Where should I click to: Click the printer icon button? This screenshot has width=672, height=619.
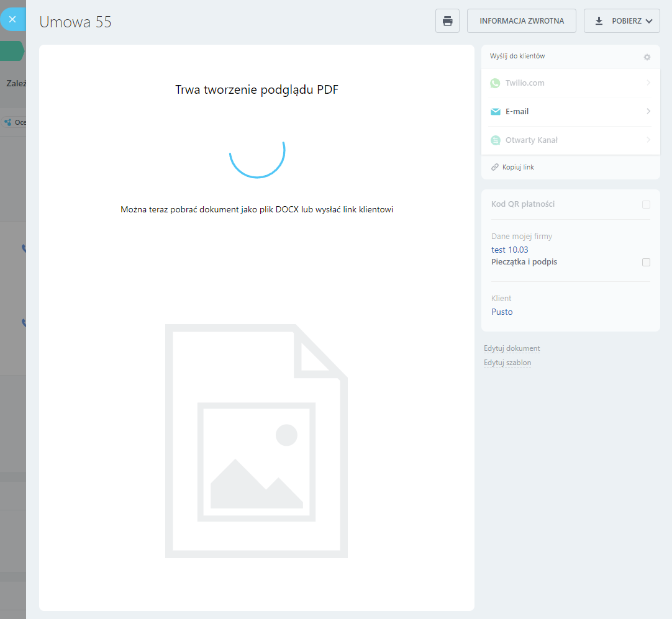point(447,21)
